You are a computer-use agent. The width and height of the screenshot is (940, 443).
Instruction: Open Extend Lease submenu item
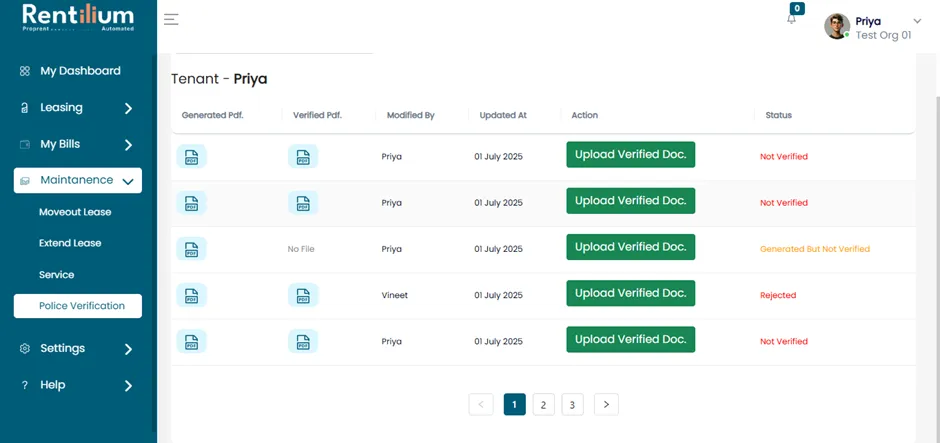point(70,243)
